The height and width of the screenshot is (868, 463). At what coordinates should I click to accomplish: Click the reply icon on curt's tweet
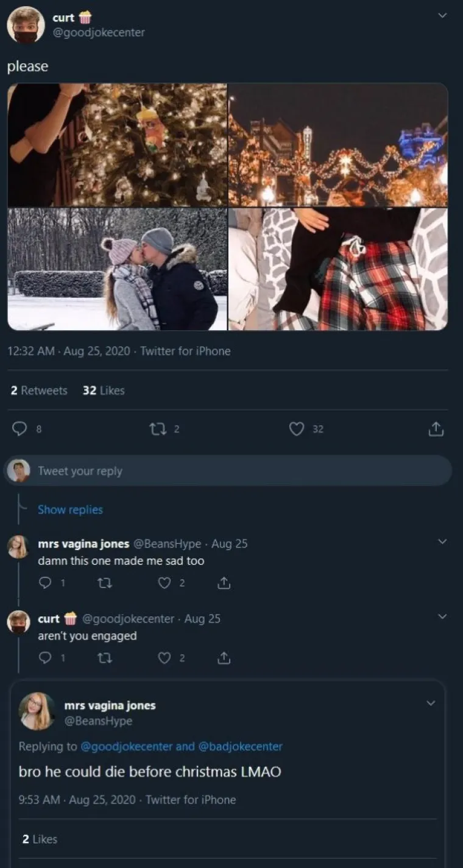18,429
